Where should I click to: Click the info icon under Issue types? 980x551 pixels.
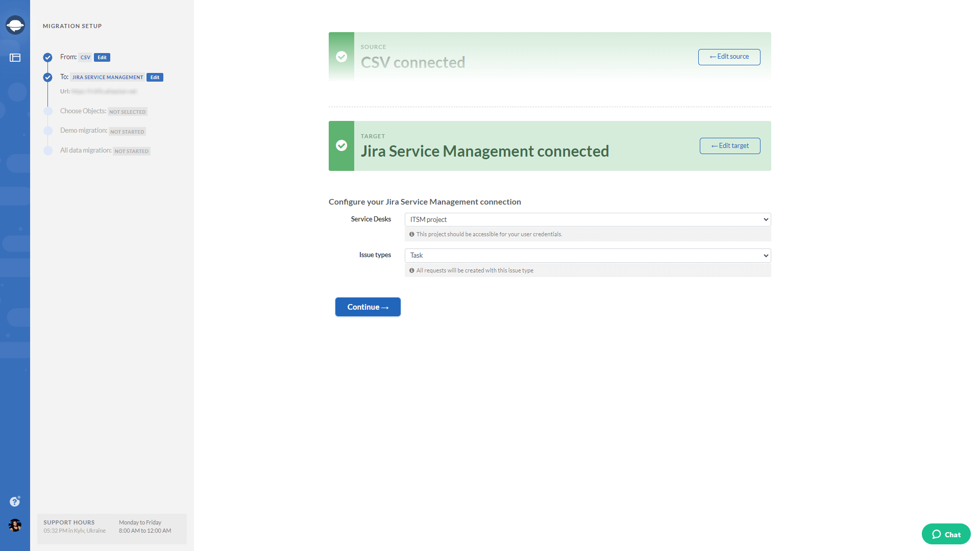pos(411,271)
